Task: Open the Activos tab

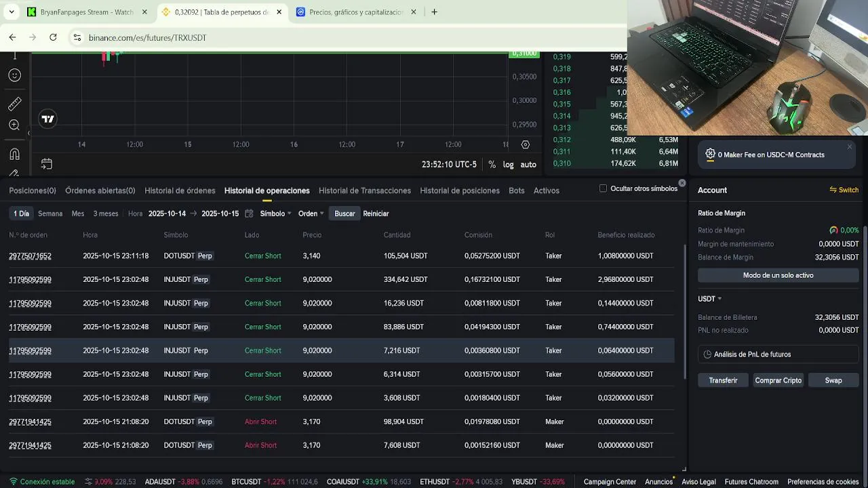Action: pyautogui.click(x=547, y=190)
